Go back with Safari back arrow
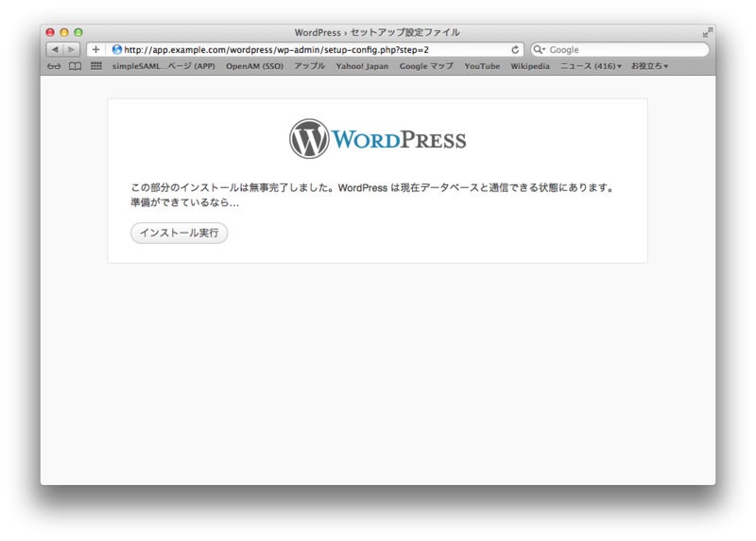Screen dimensions: 756x541 (55, 50)
